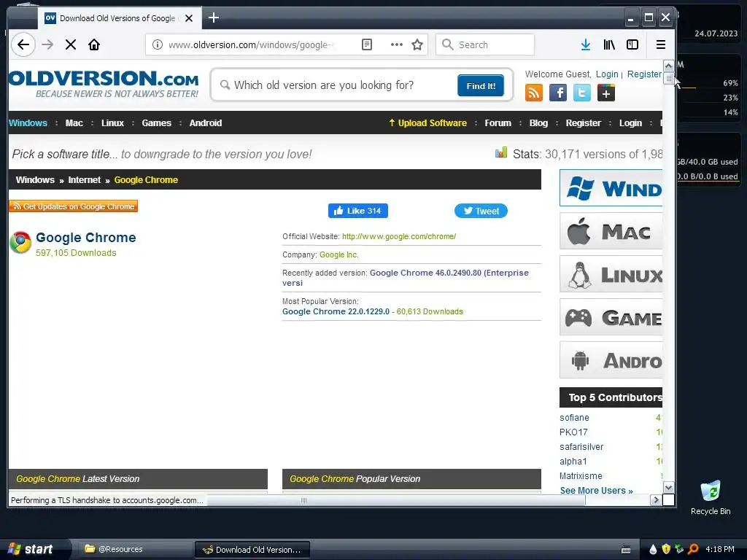Viewport: 747px width, 560px height.
Task: Open page actions three-dot menu
Action: point(396,44)
